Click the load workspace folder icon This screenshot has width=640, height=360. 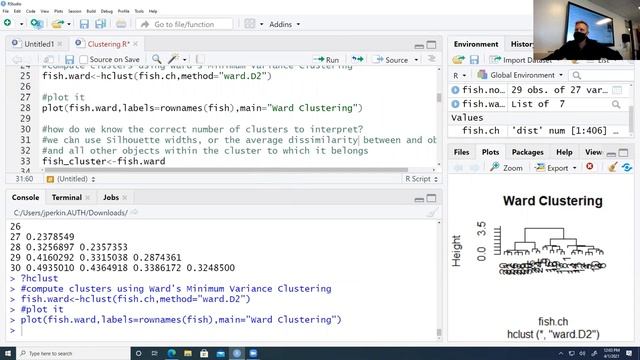coord(458,60)
